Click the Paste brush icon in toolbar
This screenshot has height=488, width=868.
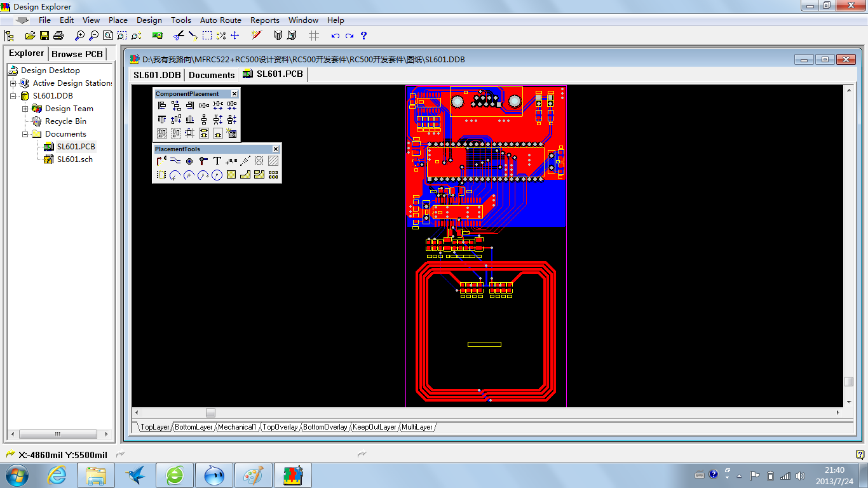coord(193,36)
